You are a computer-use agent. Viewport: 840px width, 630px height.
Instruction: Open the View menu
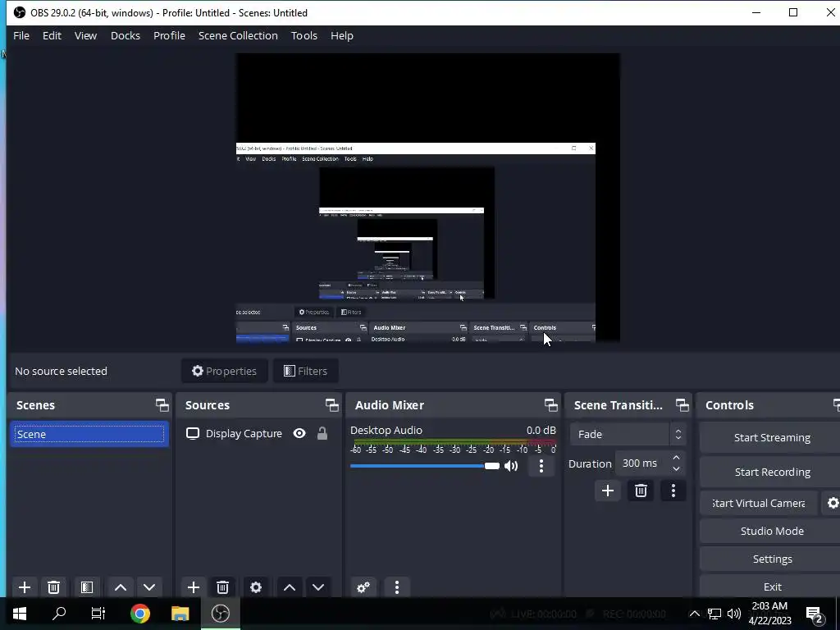85,36
